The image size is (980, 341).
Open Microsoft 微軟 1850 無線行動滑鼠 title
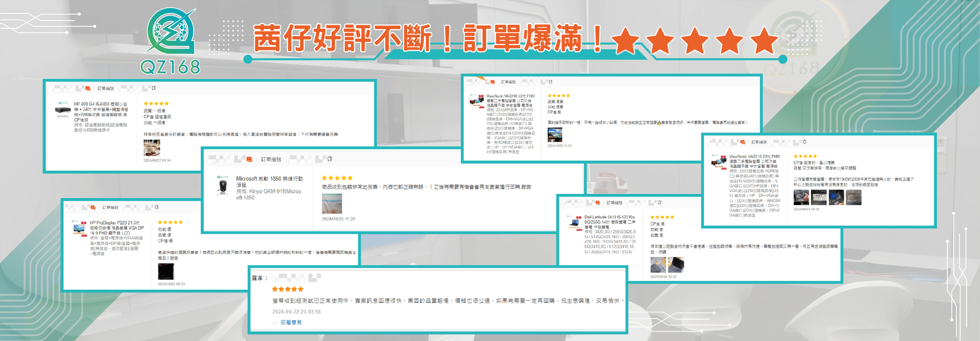(269, 182)
